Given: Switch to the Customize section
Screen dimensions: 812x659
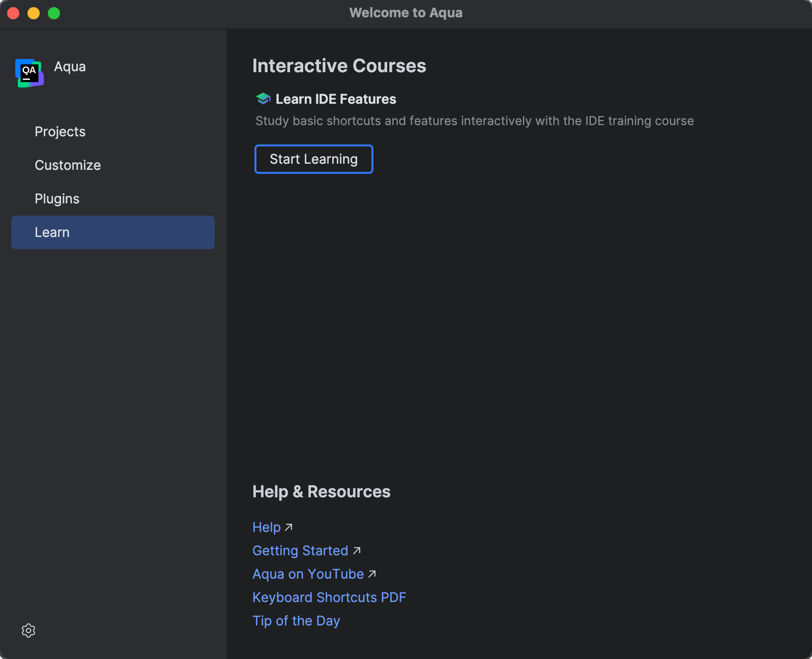Looking at the screenshot, I should point(113,165).
